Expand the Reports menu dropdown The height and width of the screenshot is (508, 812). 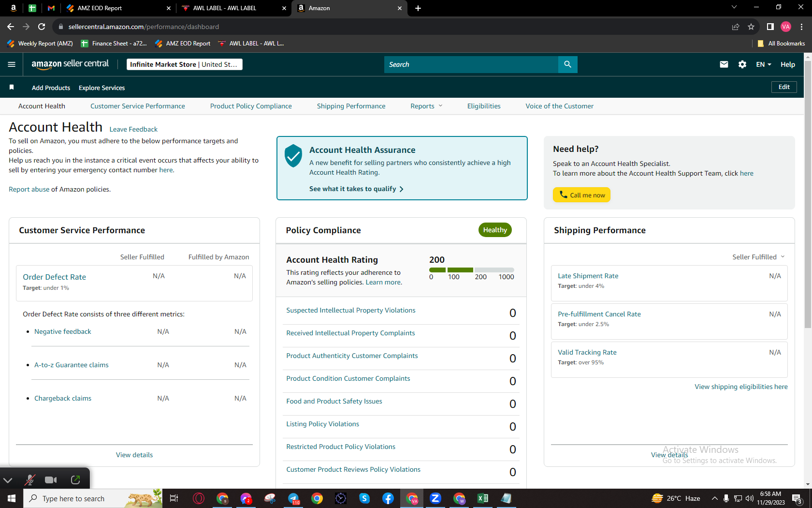[x=426, y=106]
